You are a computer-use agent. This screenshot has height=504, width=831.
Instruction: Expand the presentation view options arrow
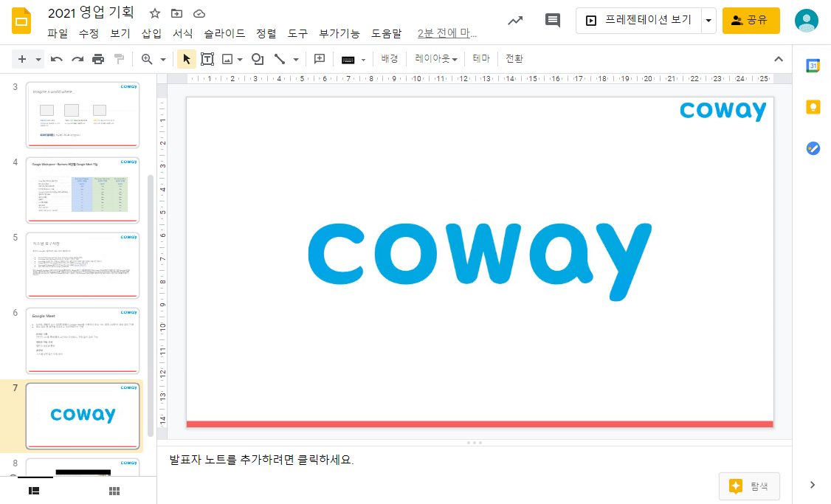pos(708,21)
